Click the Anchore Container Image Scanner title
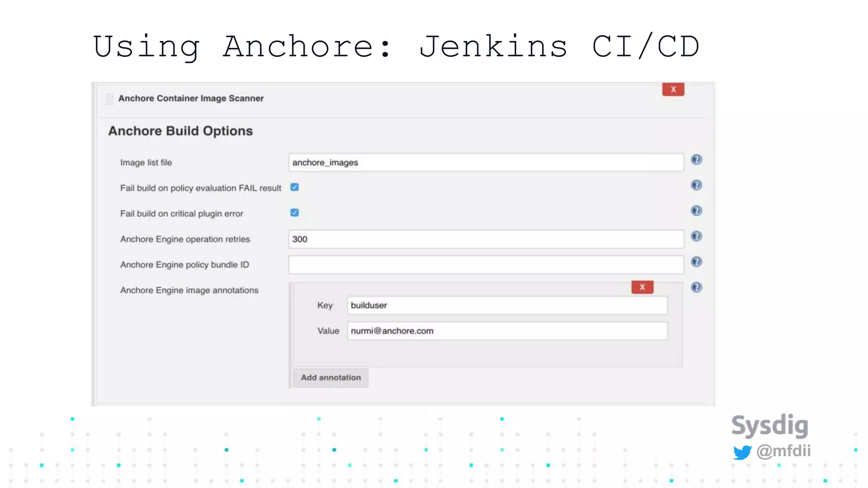The height and width of the screenshot is (488, 868). (191, 98)
